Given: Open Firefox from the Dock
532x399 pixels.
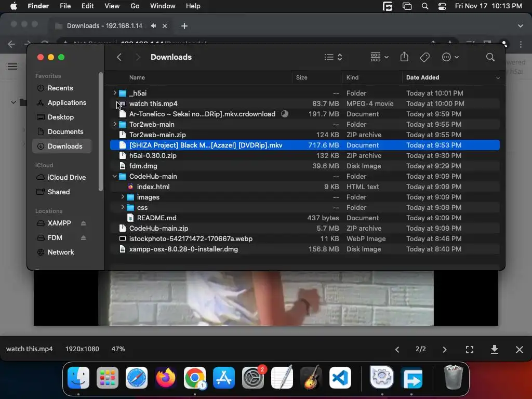Looking at the screenshot, I should (166, 378).
